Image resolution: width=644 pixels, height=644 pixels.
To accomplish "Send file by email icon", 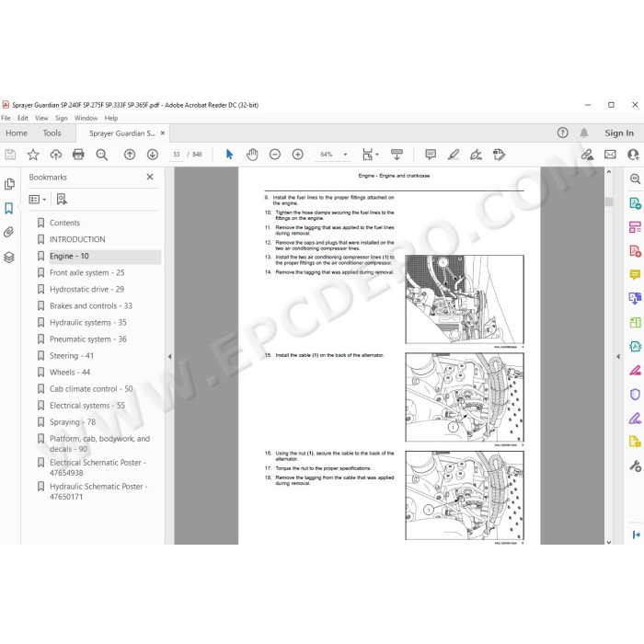I will click(x=610, y=155).
